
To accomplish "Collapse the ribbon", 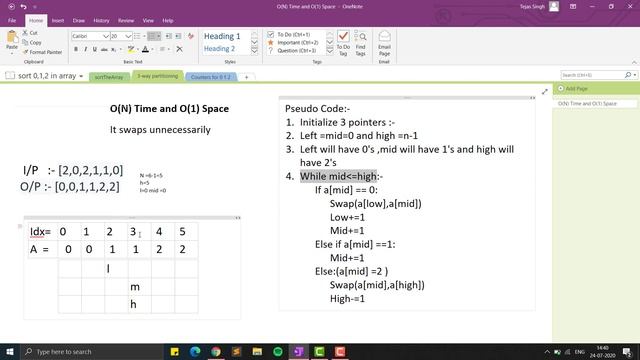I will [x=634, y=62].
